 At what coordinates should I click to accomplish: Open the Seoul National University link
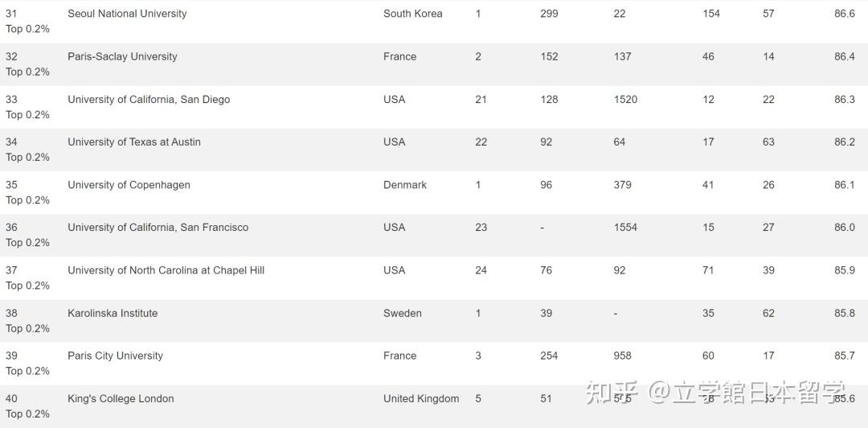point(127,14)
